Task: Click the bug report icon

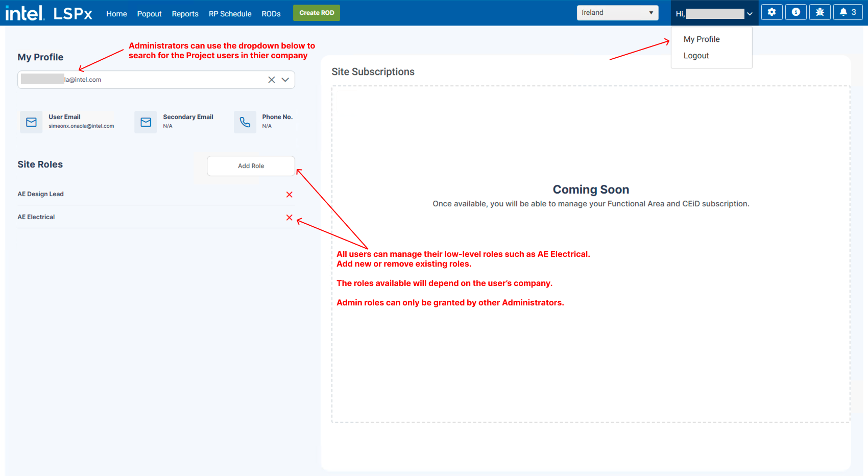Action: click(x=819, y=12)
